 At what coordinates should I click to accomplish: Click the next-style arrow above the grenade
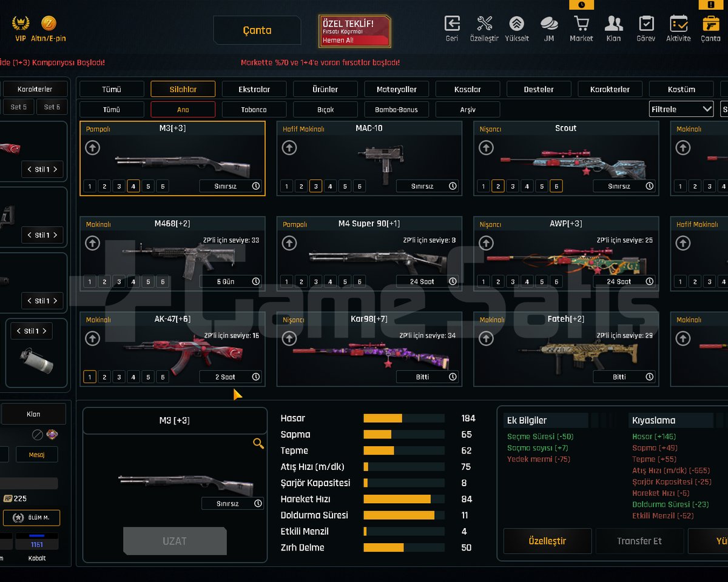coord(45,331)
